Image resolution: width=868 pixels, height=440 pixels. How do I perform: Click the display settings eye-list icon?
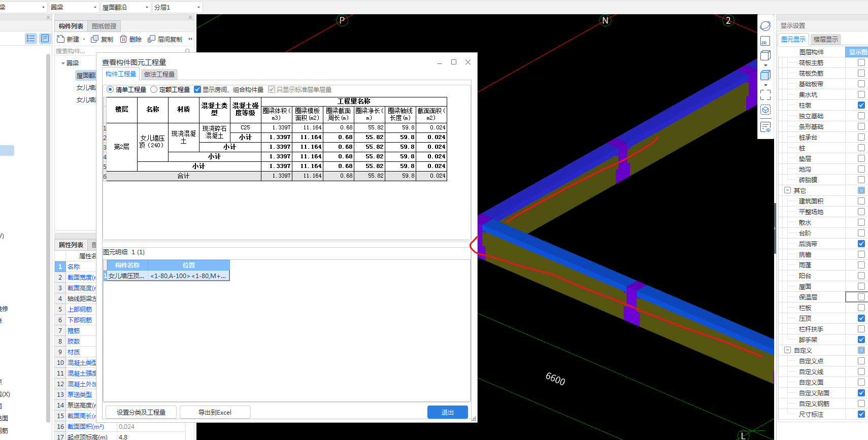765,127
